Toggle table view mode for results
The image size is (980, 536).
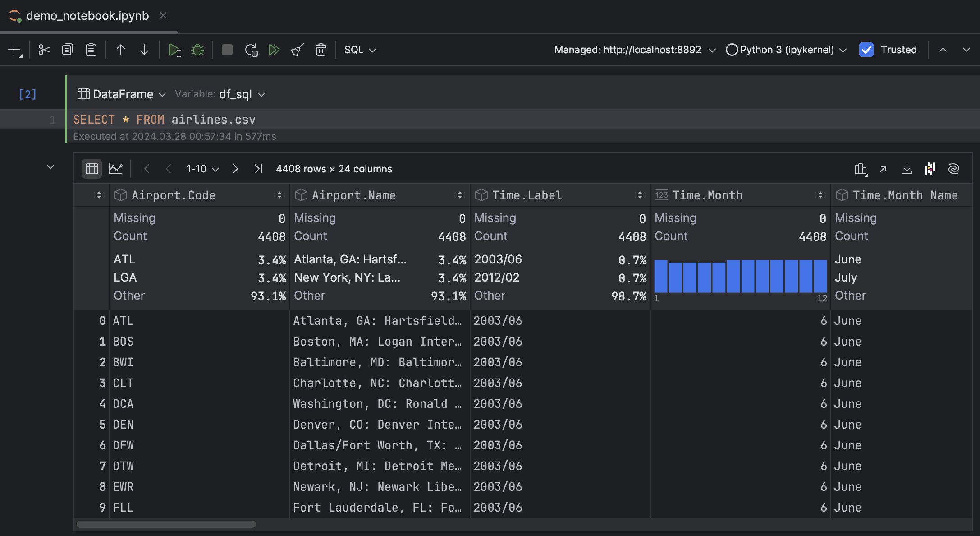click(92, 168)
